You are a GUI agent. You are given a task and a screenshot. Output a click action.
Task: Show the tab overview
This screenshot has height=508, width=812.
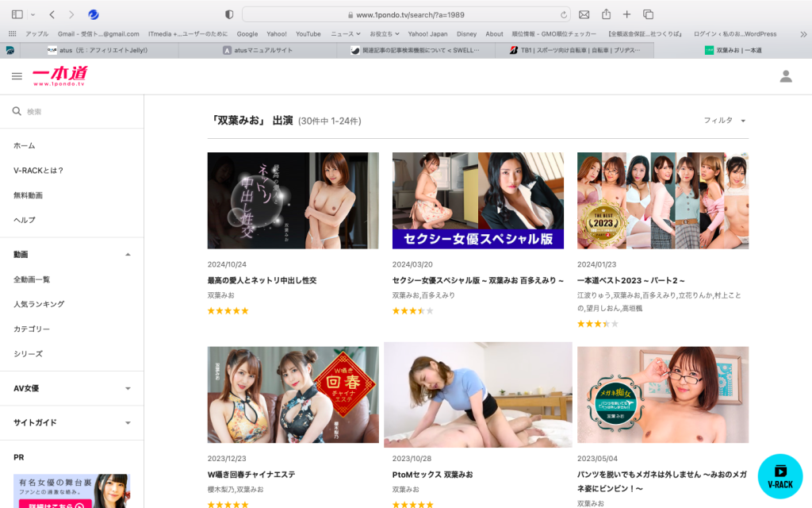[648, 14]
